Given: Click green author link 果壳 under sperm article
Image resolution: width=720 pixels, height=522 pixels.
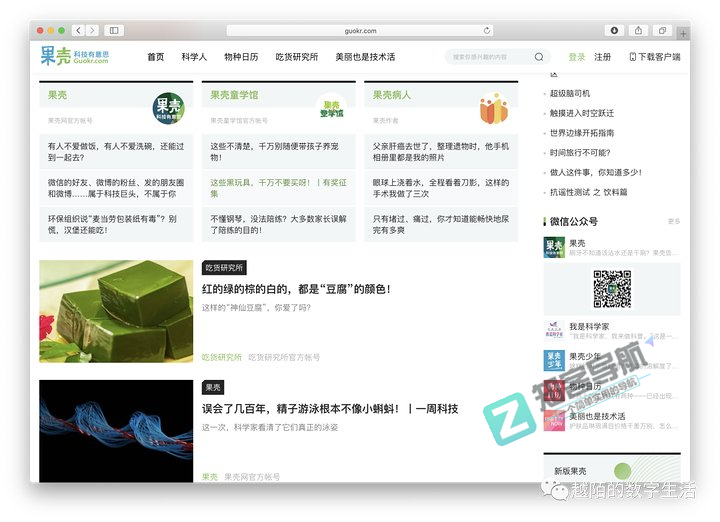Looking at the screenshot, I should click(x=209, y=477).
